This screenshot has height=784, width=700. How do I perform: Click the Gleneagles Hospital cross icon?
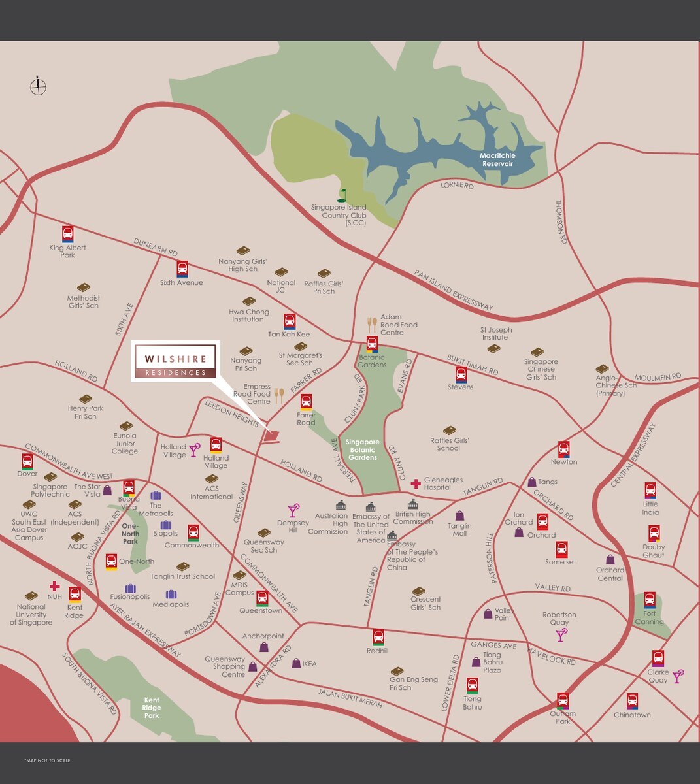pos(416,484)
